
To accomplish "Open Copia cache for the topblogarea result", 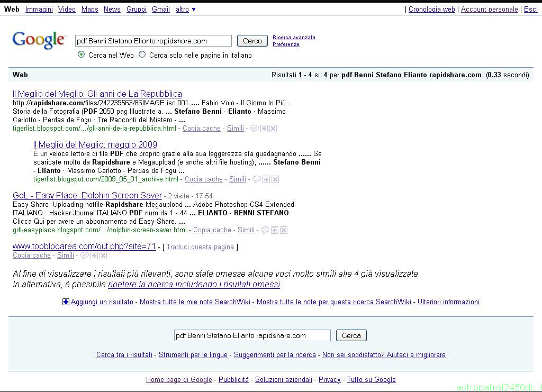I will coord(31,255).
